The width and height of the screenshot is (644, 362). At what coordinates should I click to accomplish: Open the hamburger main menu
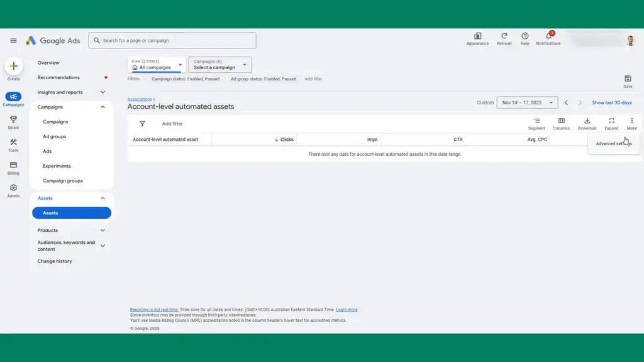(13, 41)
